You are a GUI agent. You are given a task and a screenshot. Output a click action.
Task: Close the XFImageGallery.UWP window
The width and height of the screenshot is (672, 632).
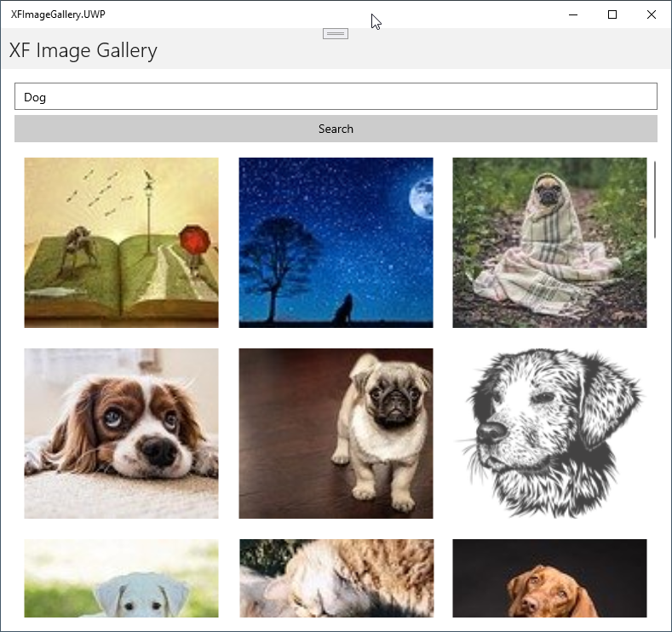coord(652,14)
